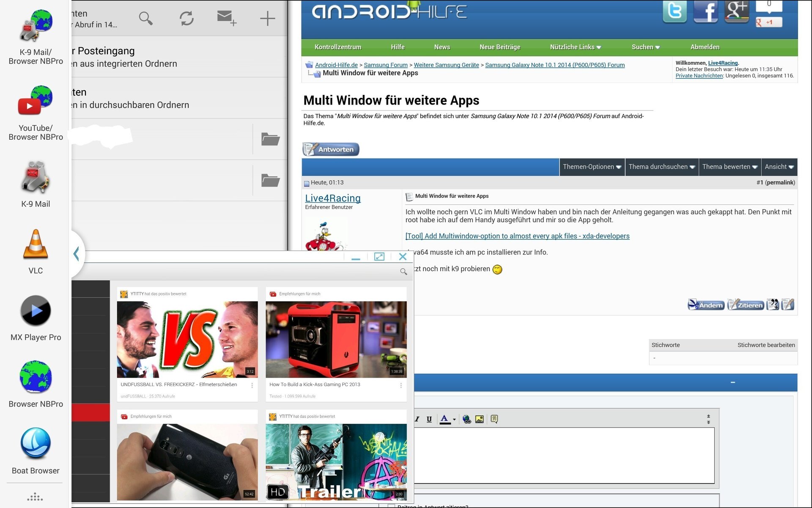The image size is (812, 508).
Task: Play How To Build a Kick-Ass Gaming PC video
Action: (x=336, y=340)
